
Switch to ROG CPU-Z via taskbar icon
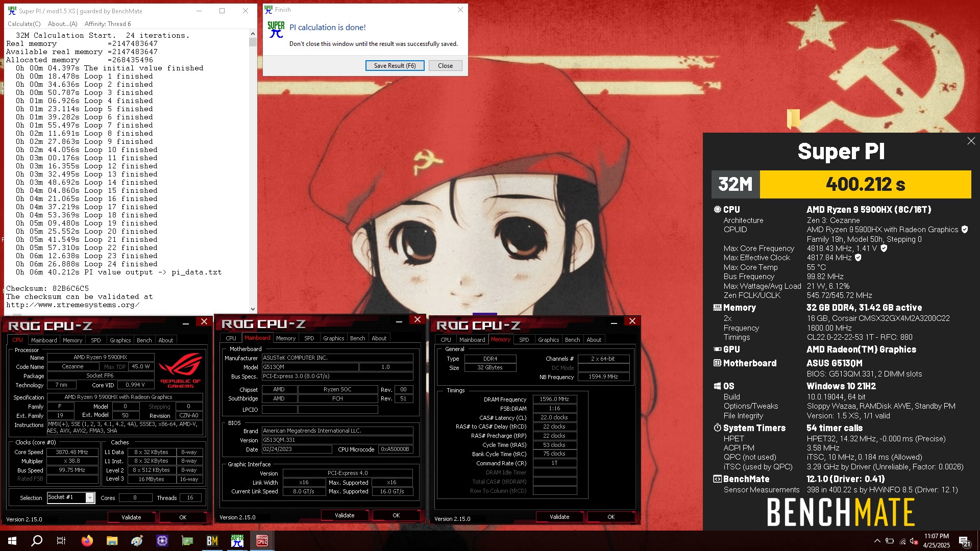262,541
